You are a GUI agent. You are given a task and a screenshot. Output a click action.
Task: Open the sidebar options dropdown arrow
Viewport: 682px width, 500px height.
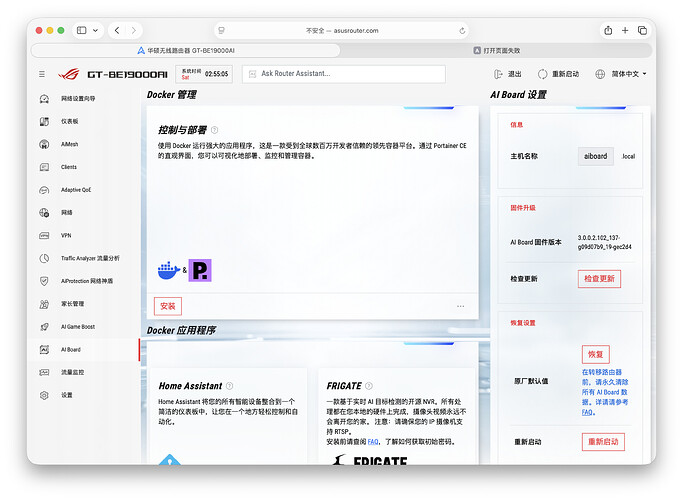point(95,30)
